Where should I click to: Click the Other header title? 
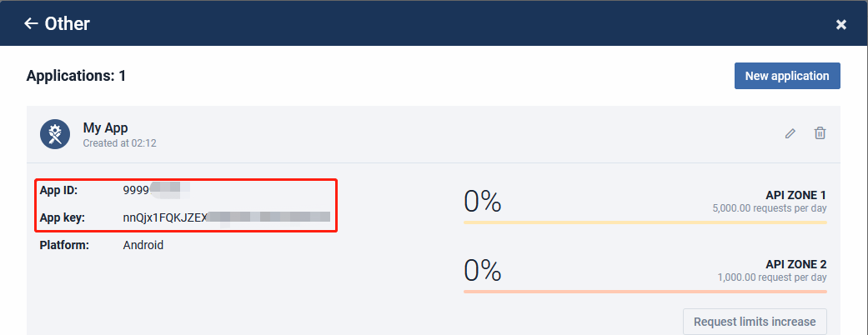click(67, 24)
